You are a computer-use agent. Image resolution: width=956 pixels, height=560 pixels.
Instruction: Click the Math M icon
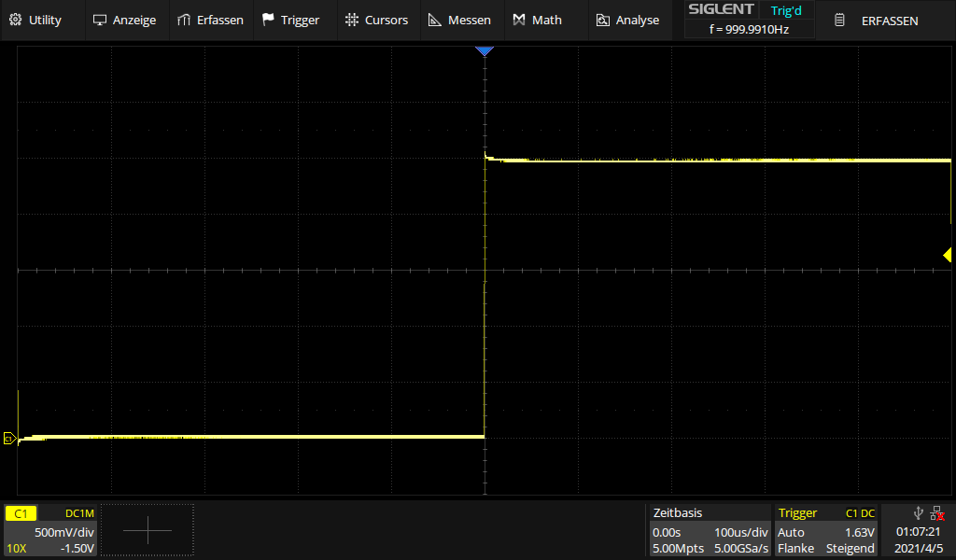point(519,21)
